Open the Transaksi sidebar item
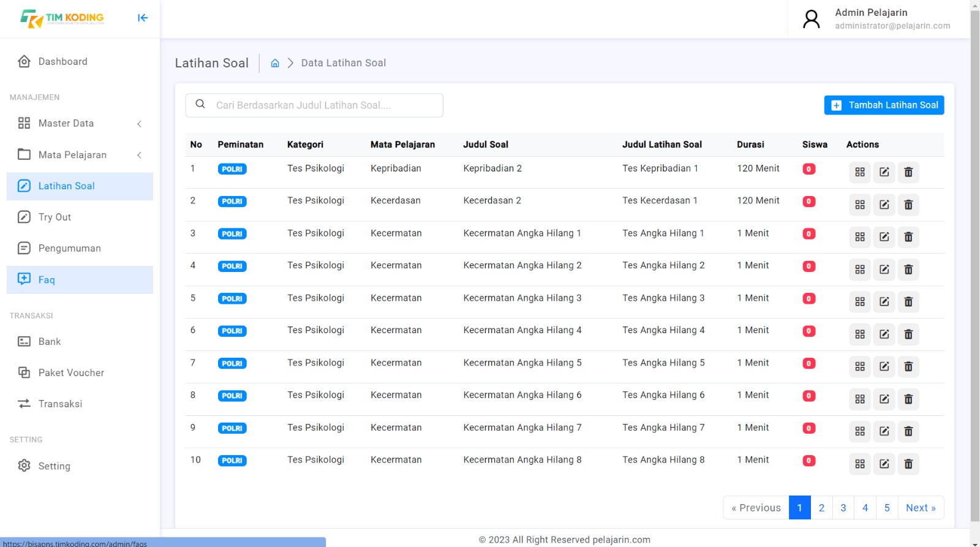This screenshot has width=980, height=547. (80, 404)
